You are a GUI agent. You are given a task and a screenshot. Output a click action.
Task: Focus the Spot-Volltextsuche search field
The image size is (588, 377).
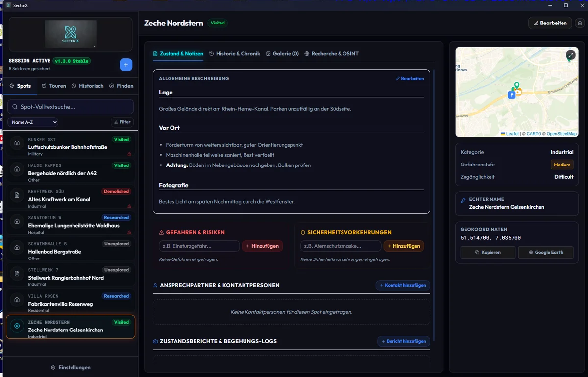(x=71, y=107)
